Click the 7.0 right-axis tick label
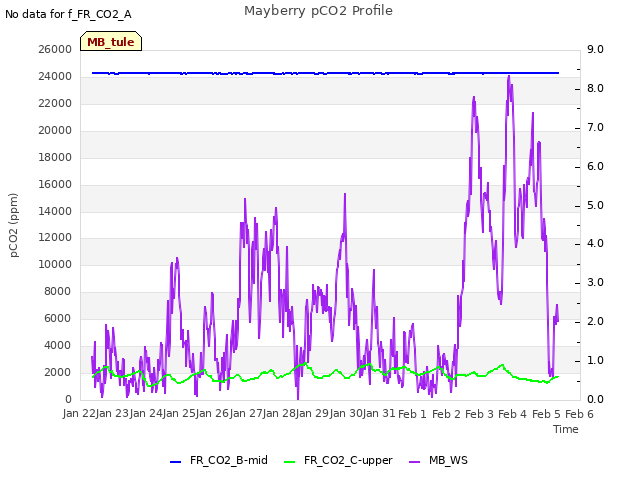The height and width of the screenshot is (480, 640). pos(595,127)
